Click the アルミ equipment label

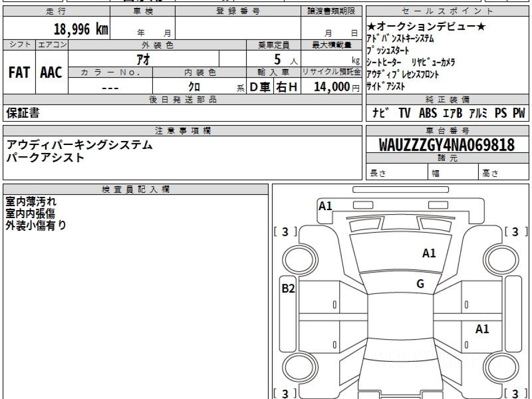click(x=478, y=113)
